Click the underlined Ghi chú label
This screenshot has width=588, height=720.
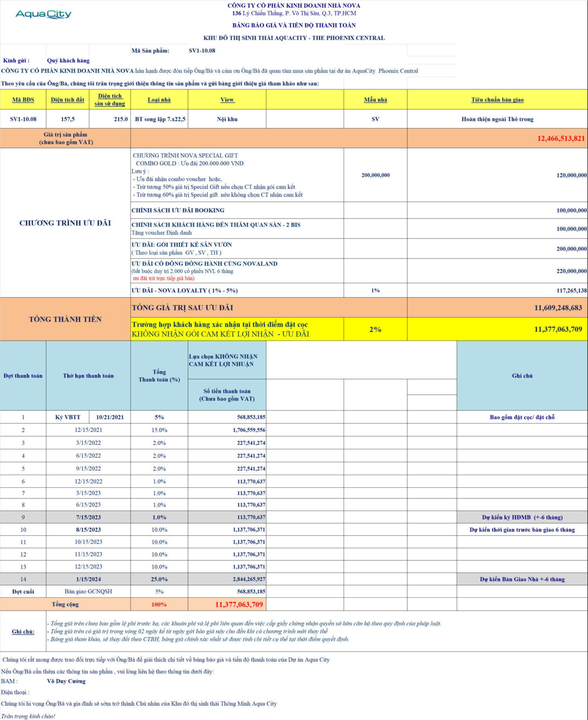(x=23, y=631)
